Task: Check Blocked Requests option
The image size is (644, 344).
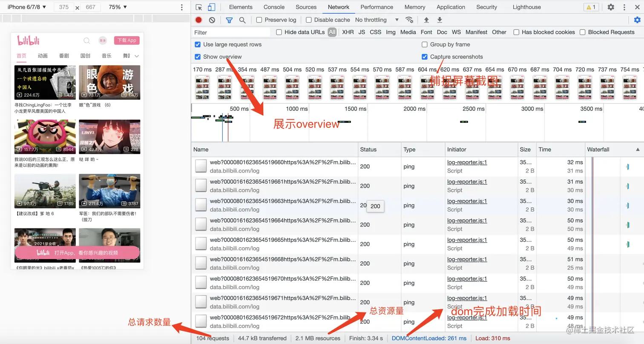Action: pyautogui.click(x=583, y=32)
